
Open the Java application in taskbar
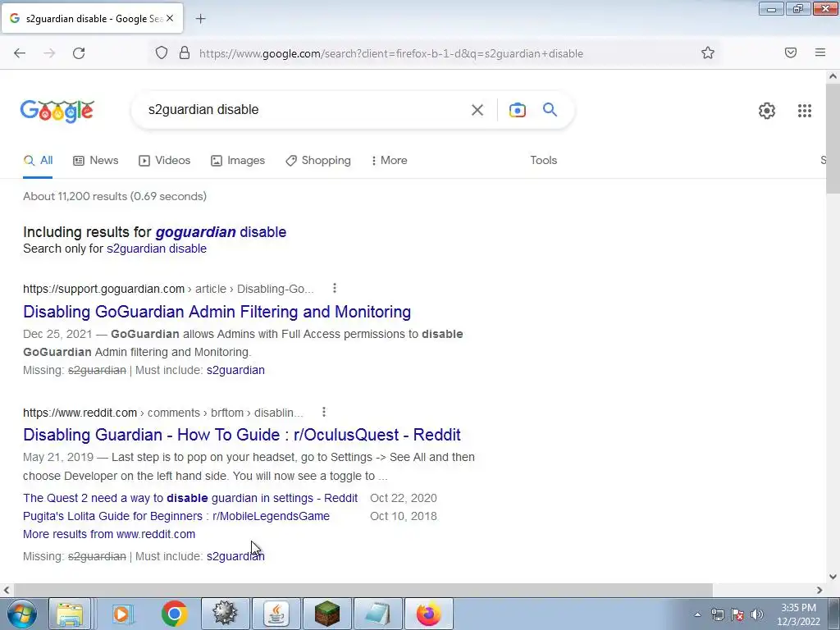tap(276, 614)
